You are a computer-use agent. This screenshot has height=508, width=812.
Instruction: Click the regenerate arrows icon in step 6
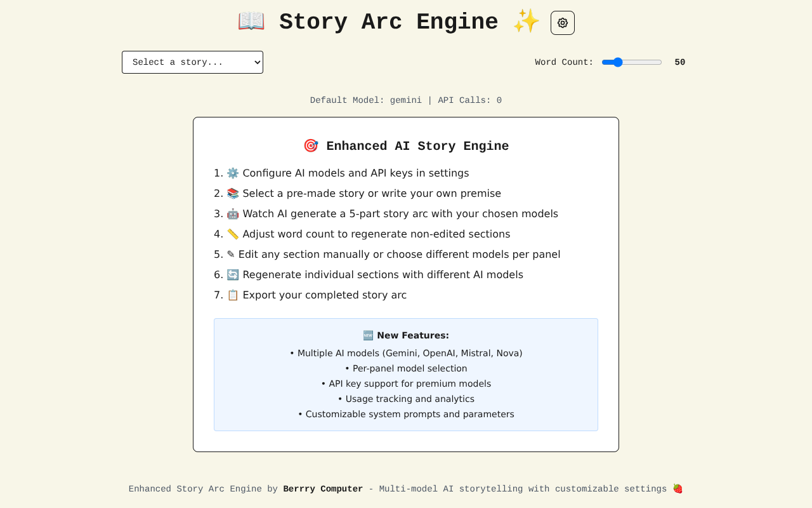[232, 274]
